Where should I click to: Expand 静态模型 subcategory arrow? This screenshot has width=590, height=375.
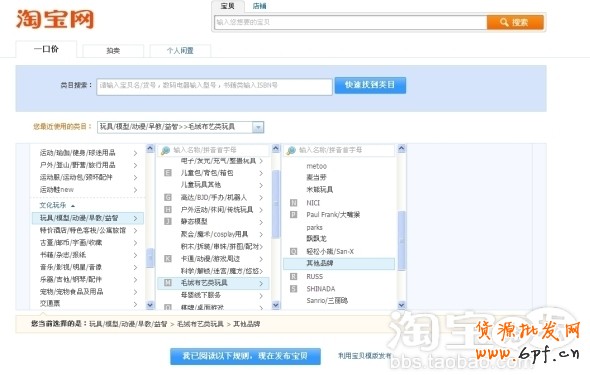click(261, 222)
